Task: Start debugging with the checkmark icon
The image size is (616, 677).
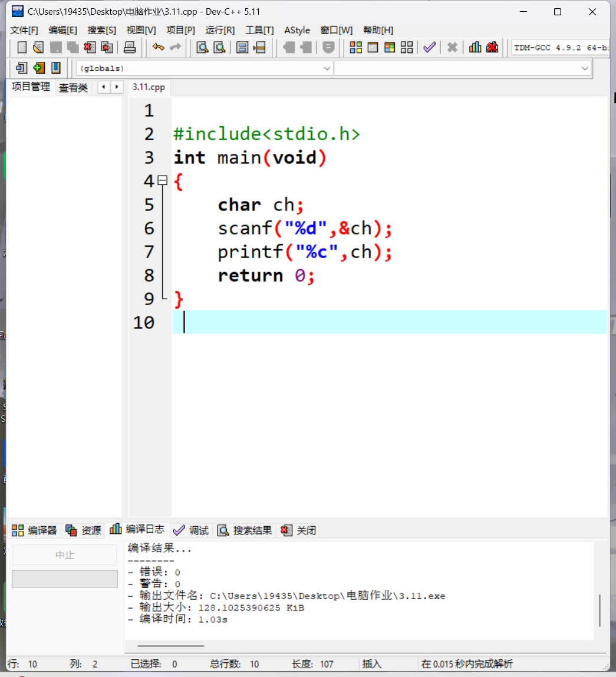Action: point(429,48)
